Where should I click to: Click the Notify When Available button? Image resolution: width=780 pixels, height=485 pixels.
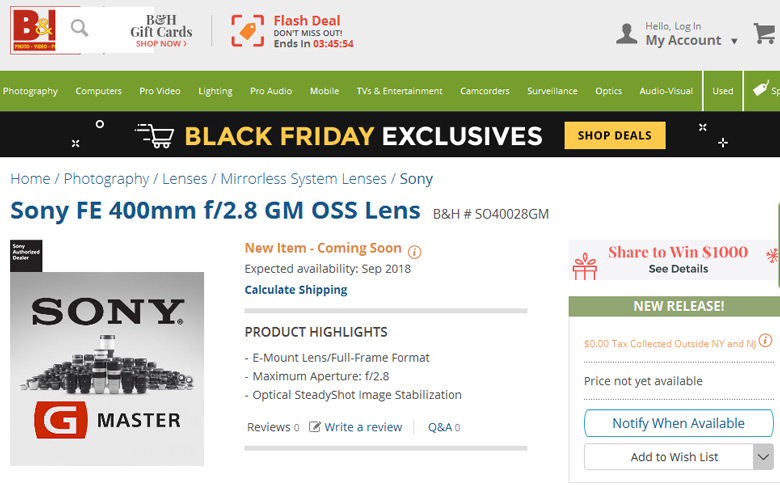click(x=678, y=423)
